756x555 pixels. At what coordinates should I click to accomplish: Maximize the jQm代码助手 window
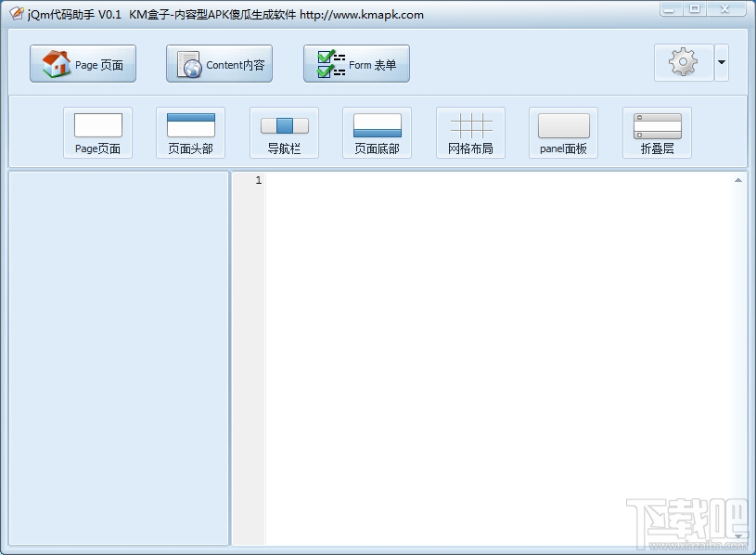click(695, 9)
